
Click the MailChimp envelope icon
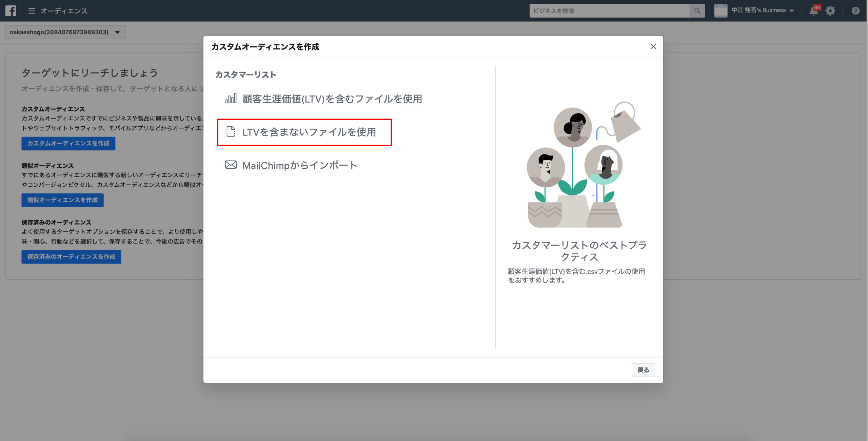click(231, 165)
